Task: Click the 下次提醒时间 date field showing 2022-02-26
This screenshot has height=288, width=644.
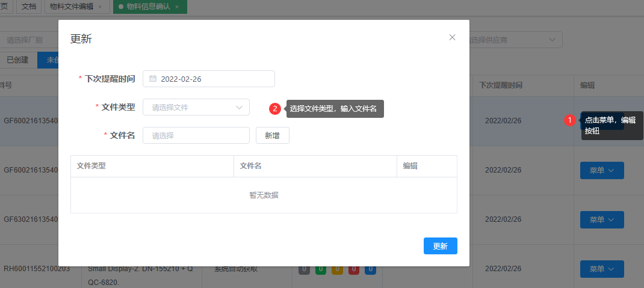Action: 208,79
